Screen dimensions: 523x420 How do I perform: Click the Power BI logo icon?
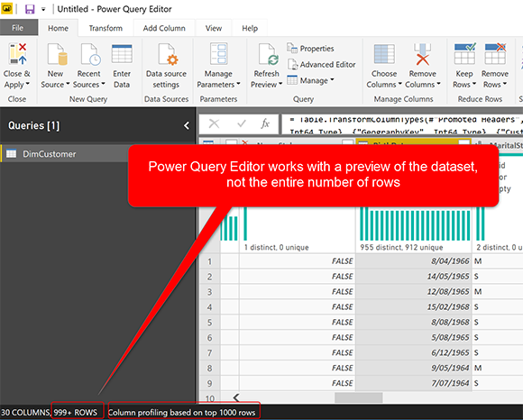pos(6,9)
